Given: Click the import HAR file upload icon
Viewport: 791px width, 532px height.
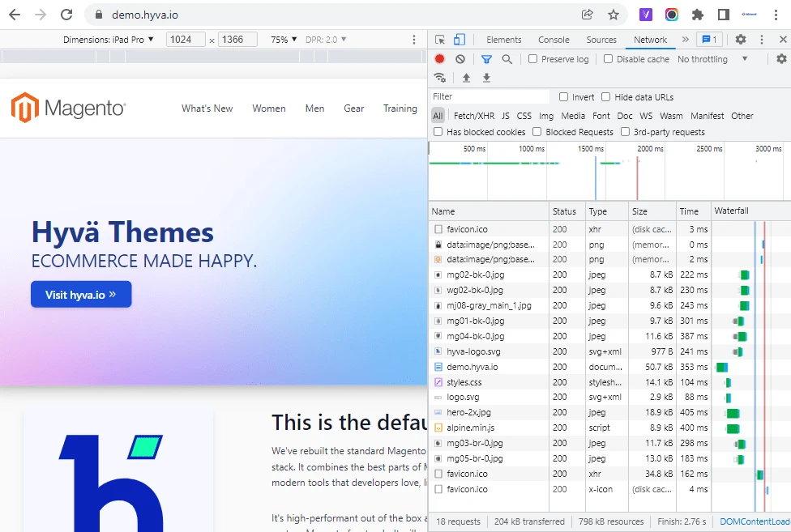Looking at the screenshot, I should point(466,78).
